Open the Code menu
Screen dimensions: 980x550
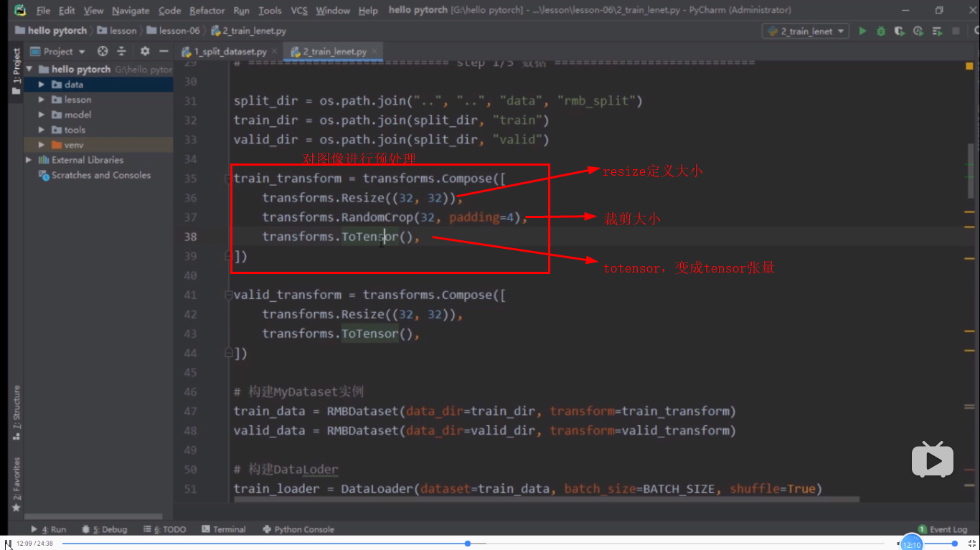[x=169, y=11]
